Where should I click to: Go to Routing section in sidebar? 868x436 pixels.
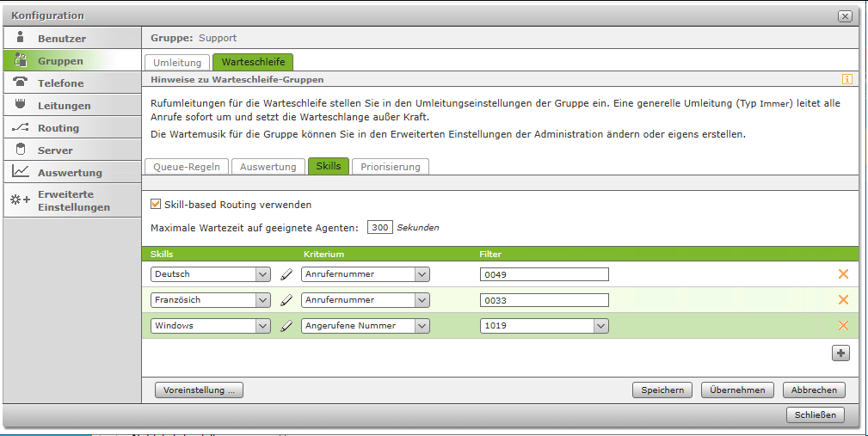(58, 128)
